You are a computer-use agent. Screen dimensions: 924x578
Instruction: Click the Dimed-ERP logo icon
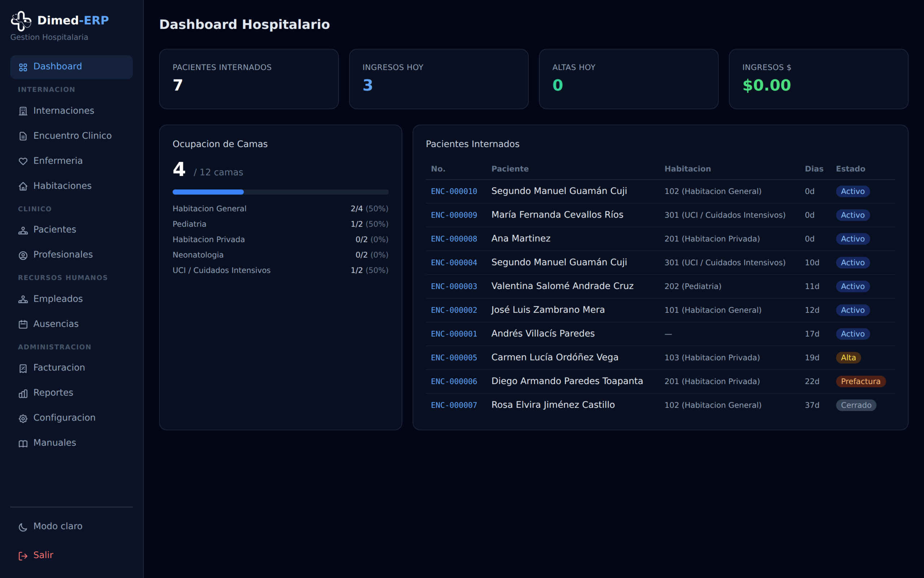click(21, 21)
